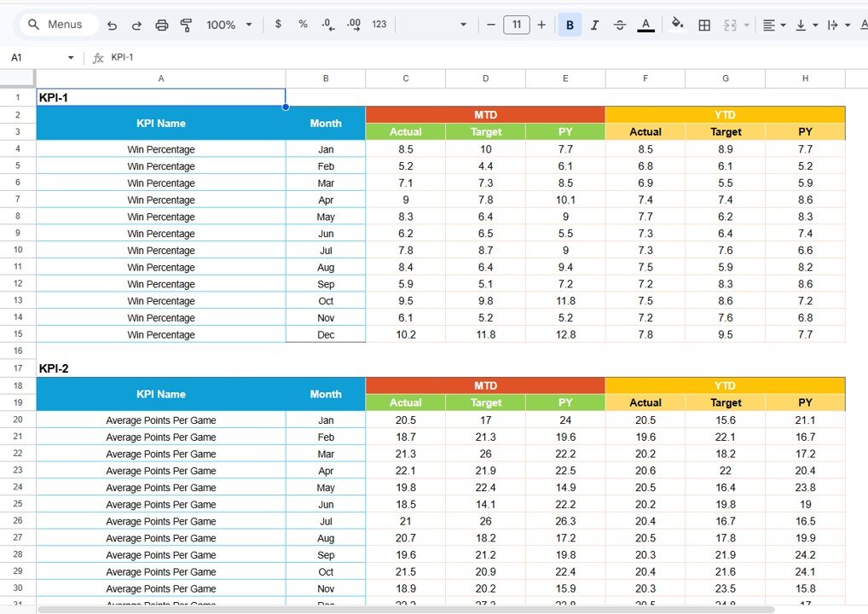Open the text color picker
Viewport: 868px width, 614px height.
[x=645, y=24]
